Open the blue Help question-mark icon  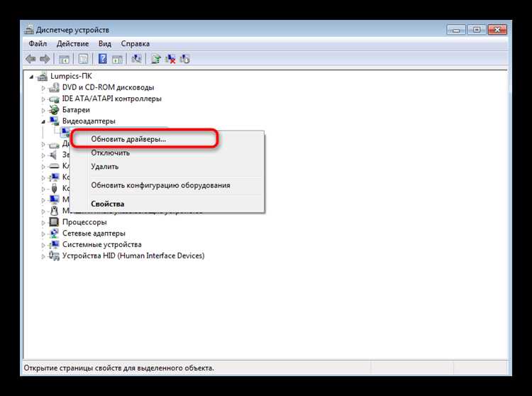point(102,59)
